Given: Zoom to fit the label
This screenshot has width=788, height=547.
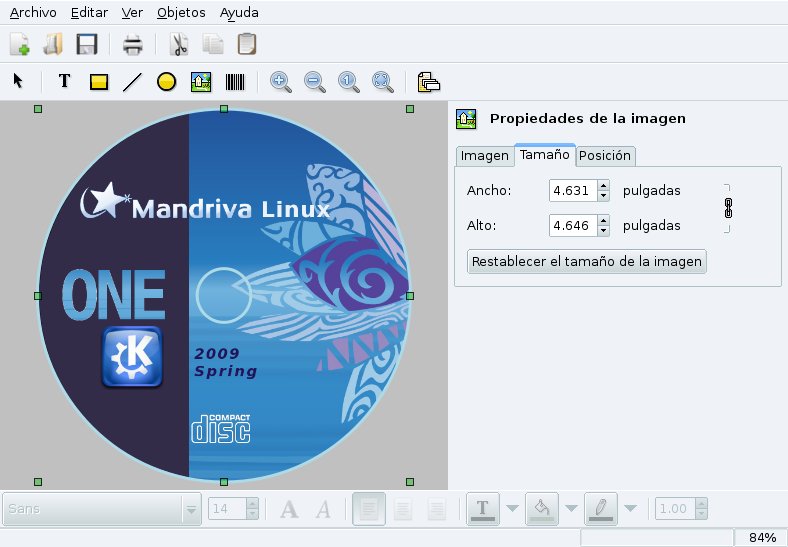Looking at the screenshot, I should click(x=382, y=81).
